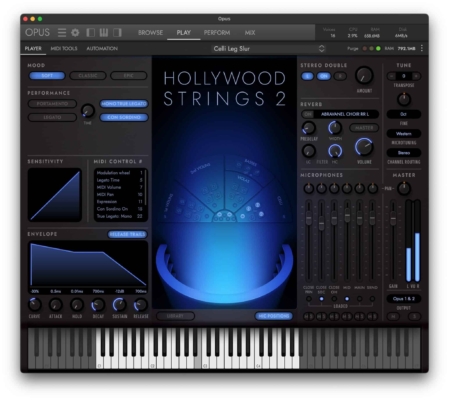Mute master output with M button
Screen dimensions: 449x400
point(393,317)
